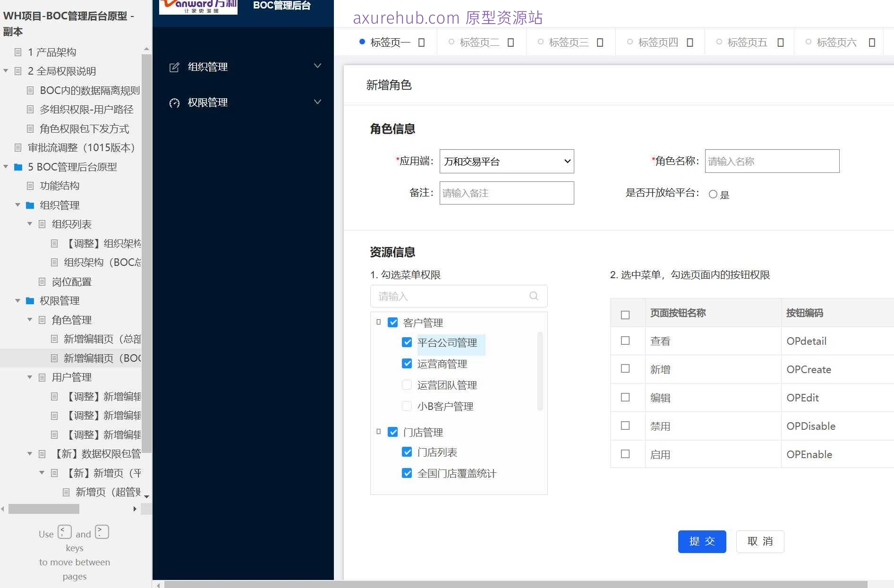Image resolution: width=894 pixels, height=588 pixels.
Task: Click the close icon on 标签页一 tab
Action: (x=421, y=42)
